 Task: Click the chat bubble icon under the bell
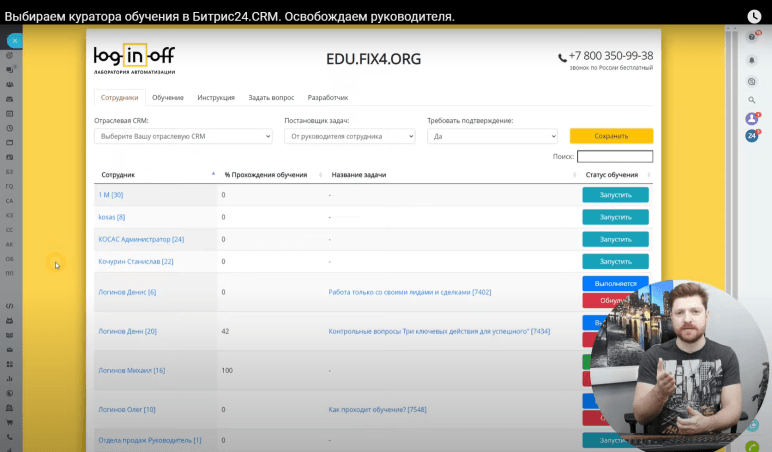coord(752,82)
